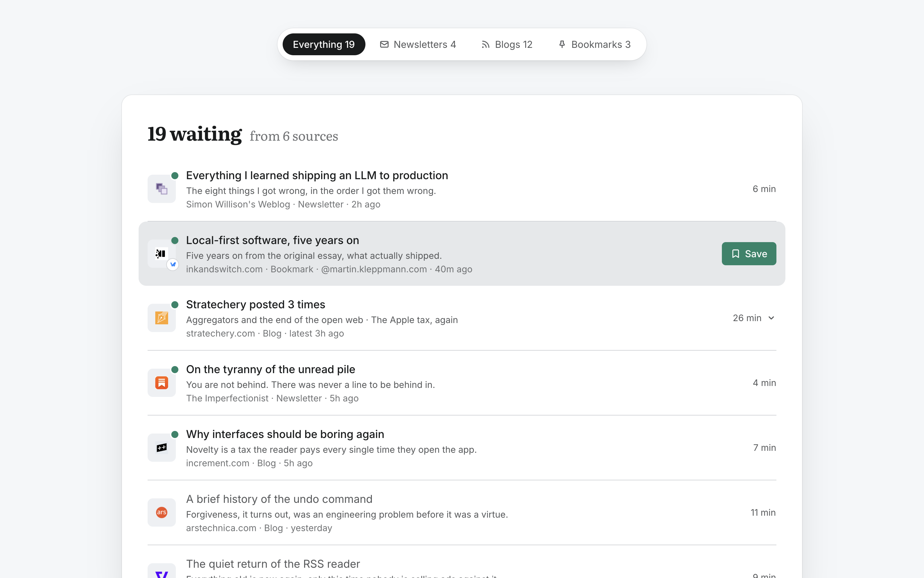Screen dimensions: 924x578
Task: Show the Bookmarks 3 tab
Action: [594, 44]
